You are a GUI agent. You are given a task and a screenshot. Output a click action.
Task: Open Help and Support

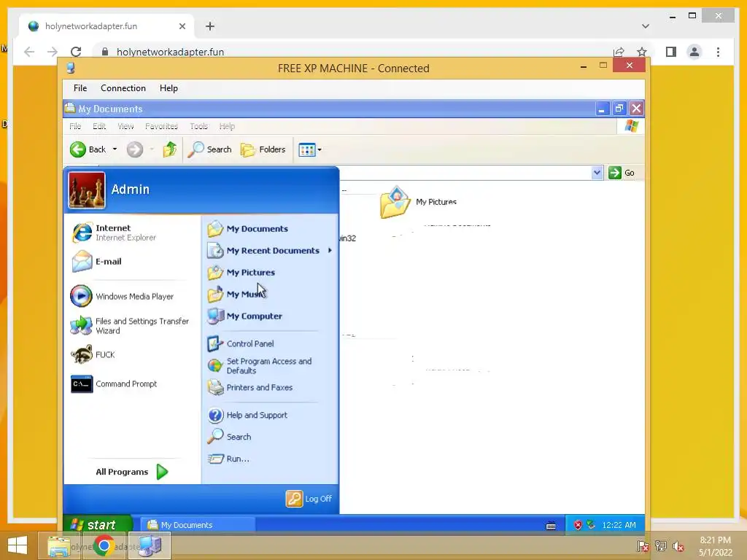248,415
